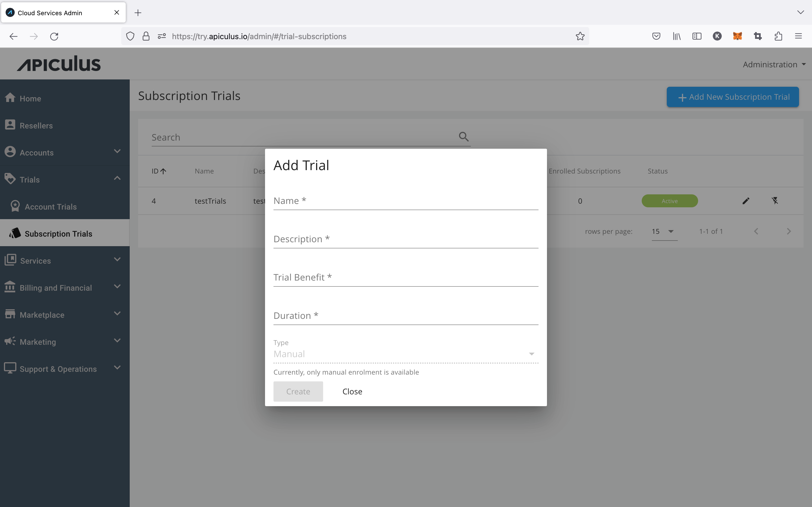Screen dimensions: 812x507
Task: Click the search magnifier icon
Action: coord(464,137)
